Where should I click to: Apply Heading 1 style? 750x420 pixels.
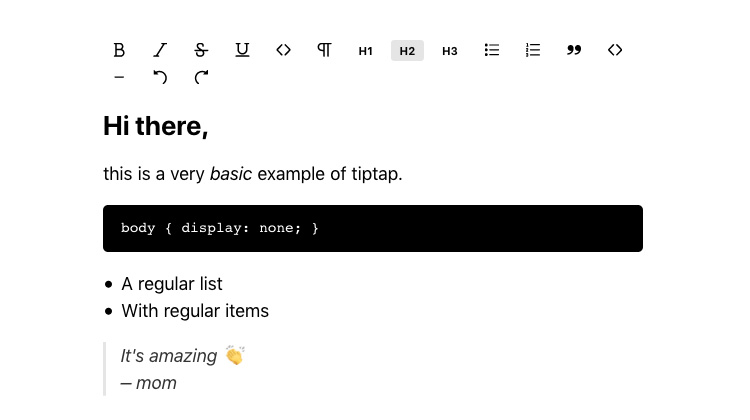[366, 51]
